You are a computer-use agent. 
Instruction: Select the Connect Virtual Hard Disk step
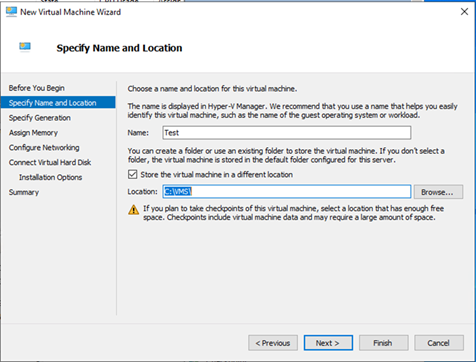[x=50, y=162]
